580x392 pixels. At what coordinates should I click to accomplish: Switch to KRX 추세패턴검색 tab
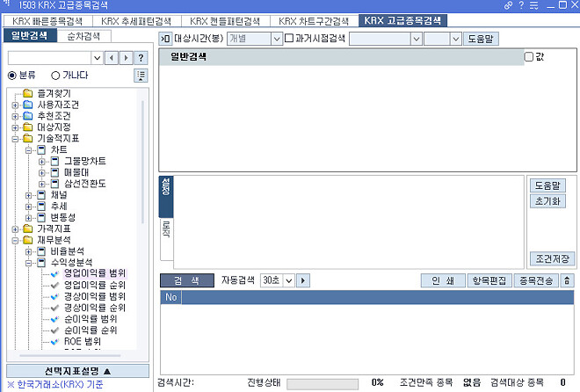click(x=136, y=21)
